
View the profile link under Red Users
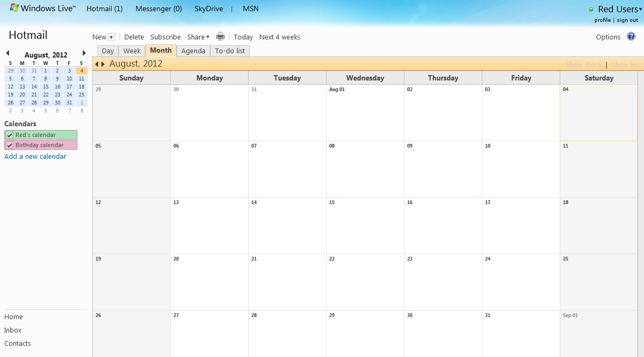603,20
